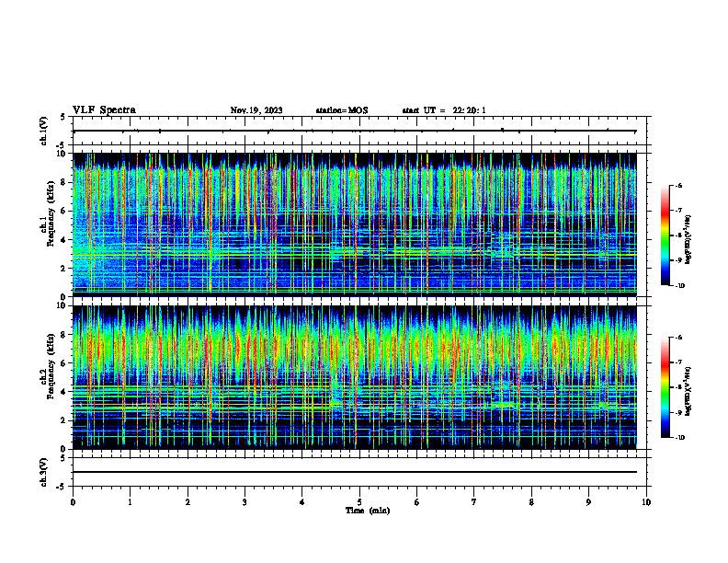Click the ch.1 color bar label 'log(PSD)(V²/Hz)'
Viewport: 728px width, 563px height.
point(688,239)
